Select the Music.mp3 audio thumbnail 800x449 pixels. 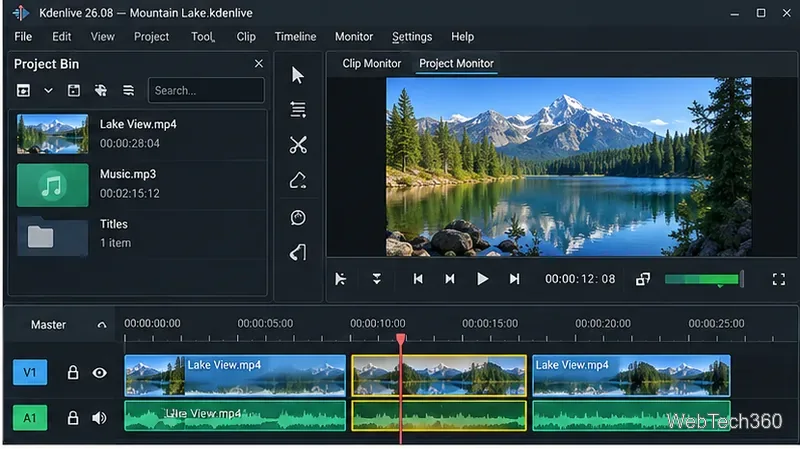[53, 185]
